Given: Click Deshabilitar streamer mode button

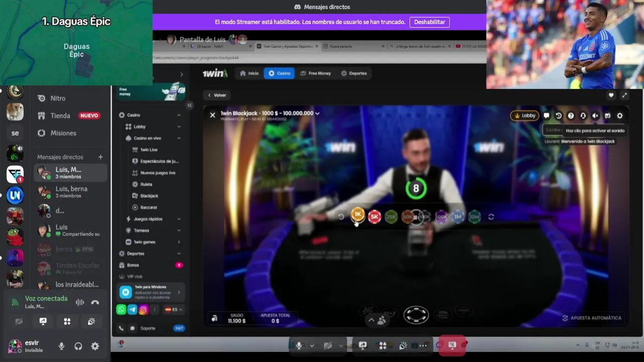Looking at the screenshot, I should 430,22.
